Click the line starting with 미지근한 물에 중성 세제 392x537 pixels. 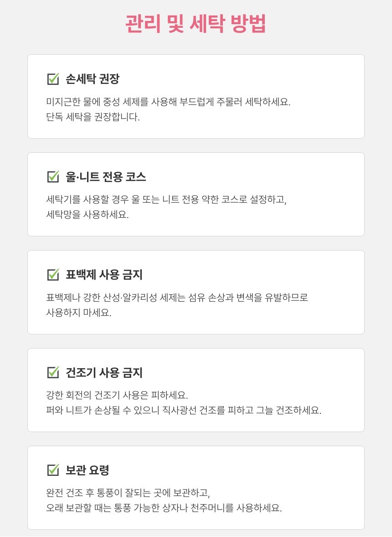click(x=168, y=101)
